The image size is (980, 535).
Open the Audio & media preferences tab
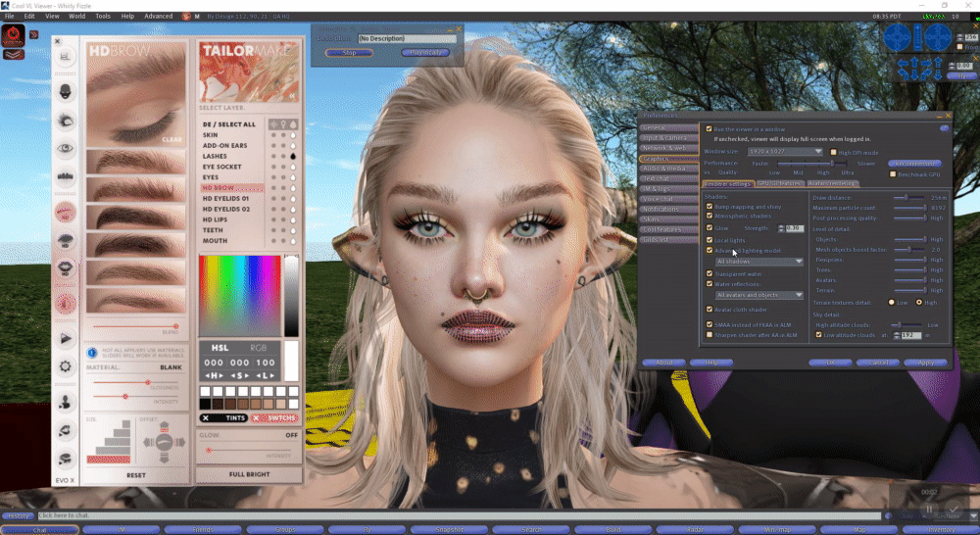[x=668, y=169]
